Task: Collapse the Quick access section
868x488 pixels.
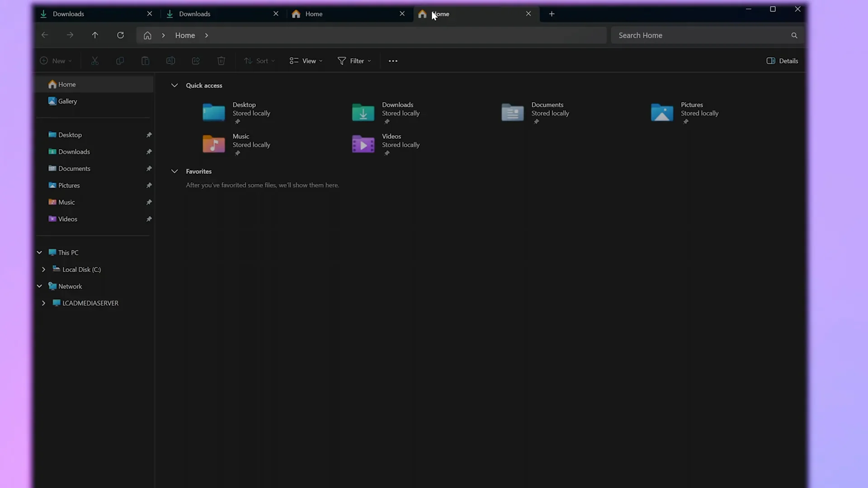Action: click(x=174, y=85)
